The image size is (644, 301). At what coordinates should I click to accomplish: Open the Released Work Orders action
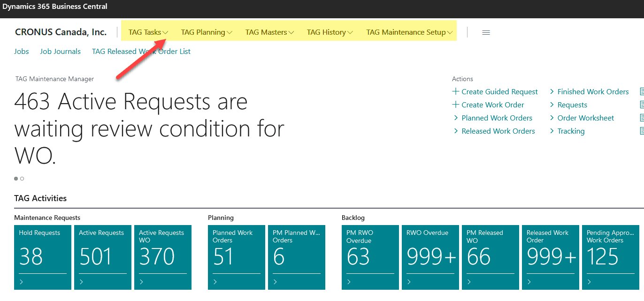pyautogui.click(x=498, y=131)
